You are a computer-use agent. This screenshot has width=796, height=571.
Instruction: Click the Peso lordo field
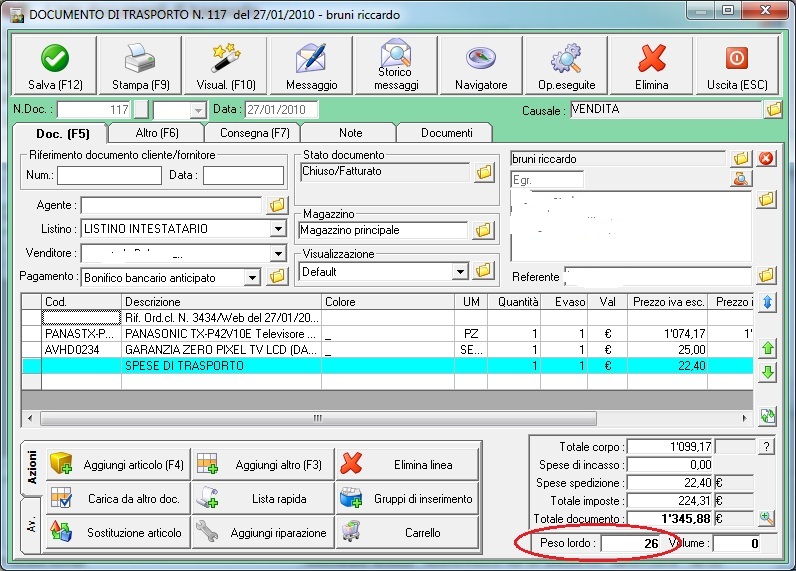[x=631, y=543]
